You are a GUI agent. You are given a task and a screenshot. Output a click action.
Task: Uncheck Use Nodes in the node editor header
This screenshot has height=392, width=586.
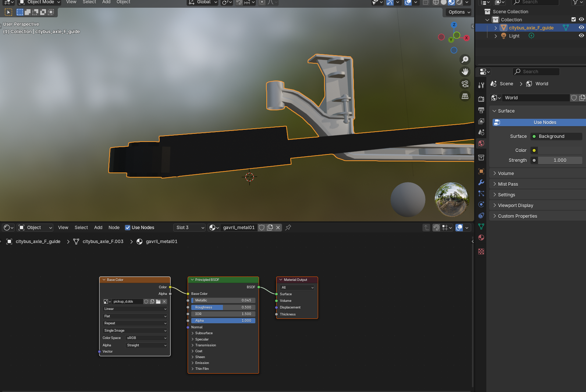pyautogui.click(x=128, y=228)
